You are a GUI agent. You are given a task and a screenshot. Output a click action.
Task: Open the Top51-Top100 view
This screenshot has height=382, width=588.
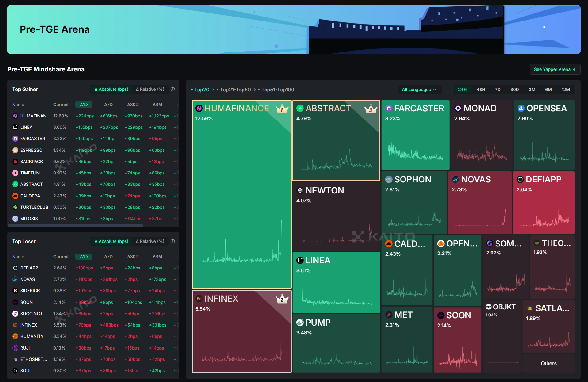(x=277, y=90)
